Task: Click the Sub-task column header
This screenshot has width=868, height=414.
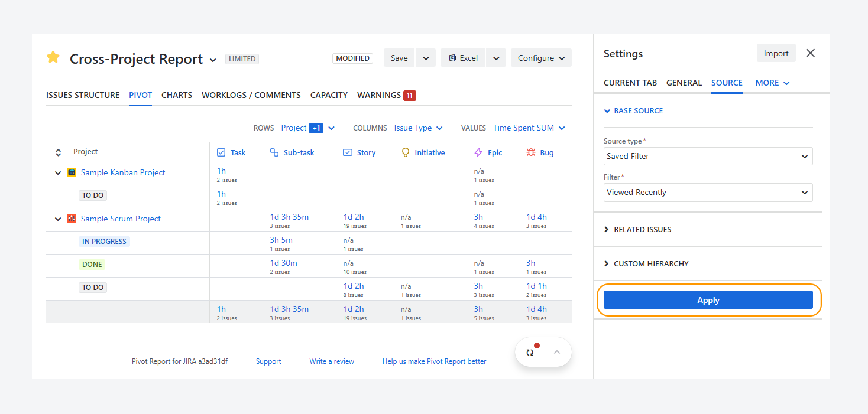Action: (292, 152)
